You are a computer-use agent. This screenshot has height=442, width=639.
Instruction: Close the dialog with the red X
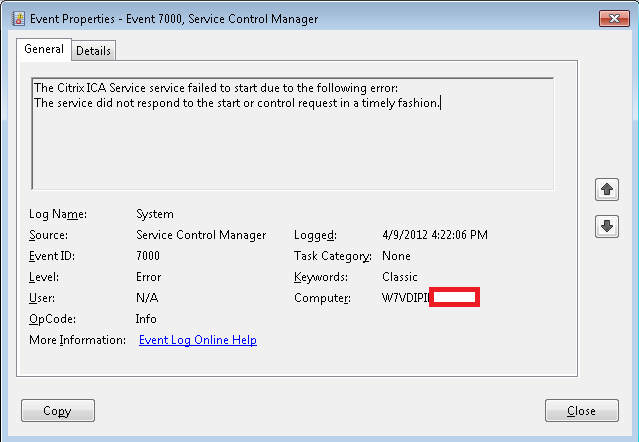pos(612,18)
